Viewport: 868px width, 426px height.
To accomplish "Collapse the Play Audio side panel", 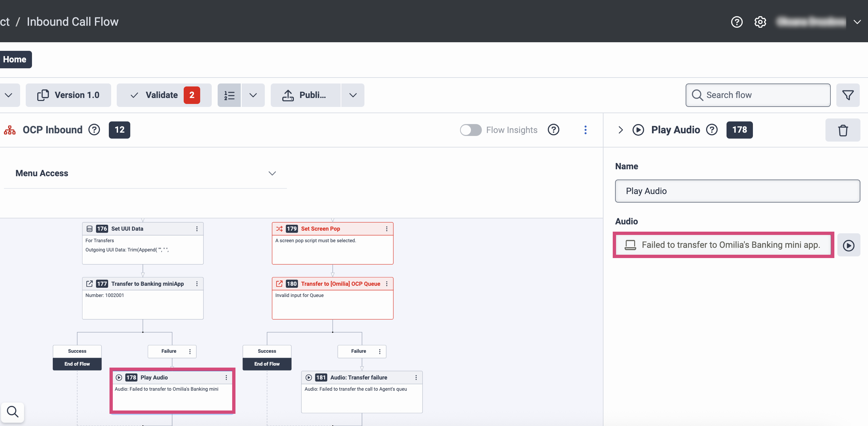I will point(620,130).
